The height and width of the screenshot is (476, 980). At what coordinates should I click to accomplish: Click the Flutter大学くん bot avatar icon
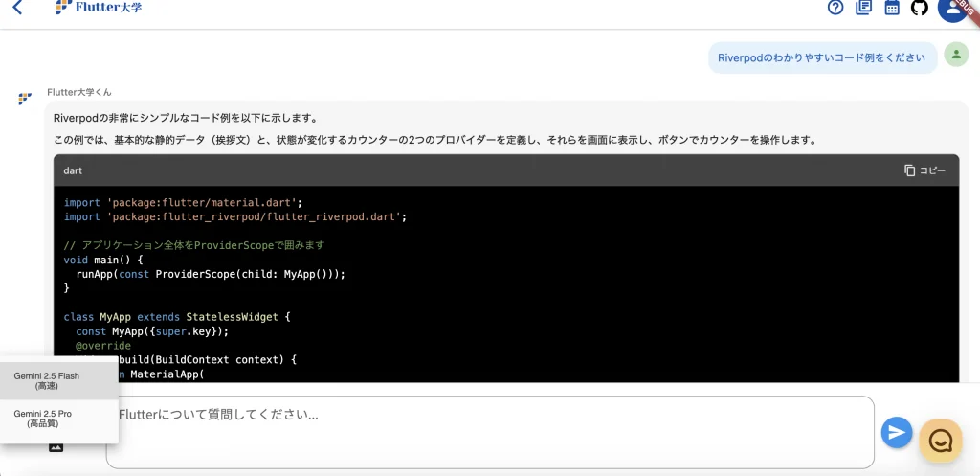pyautogui.click(x=25, y=99)
